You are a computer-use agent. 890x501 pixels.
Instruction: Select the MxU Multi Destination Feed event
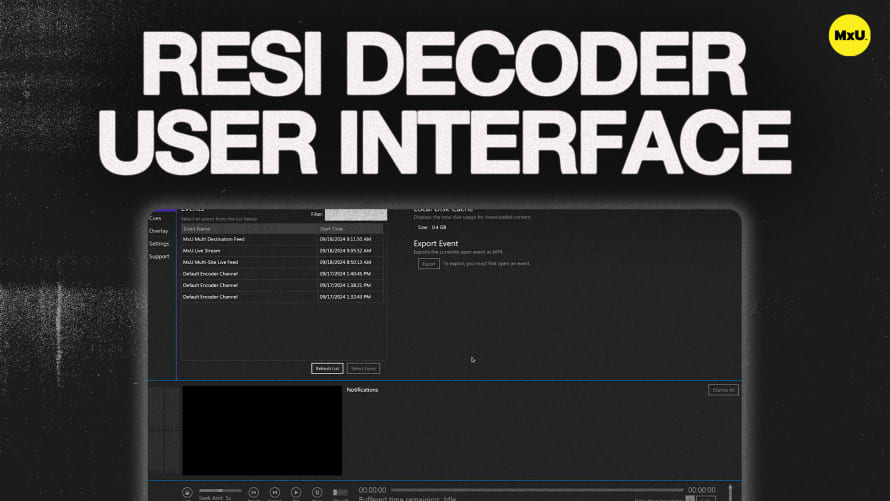pos(282,239)
